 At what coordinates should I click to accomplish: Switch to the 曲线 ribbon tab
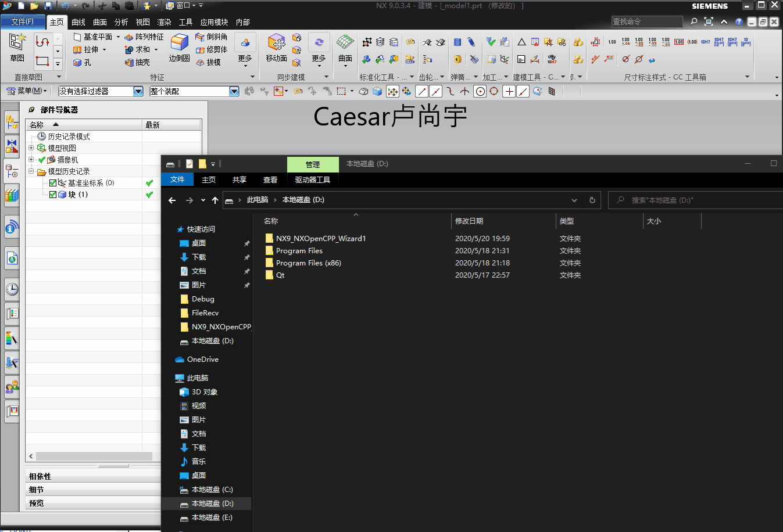[78, 22]
